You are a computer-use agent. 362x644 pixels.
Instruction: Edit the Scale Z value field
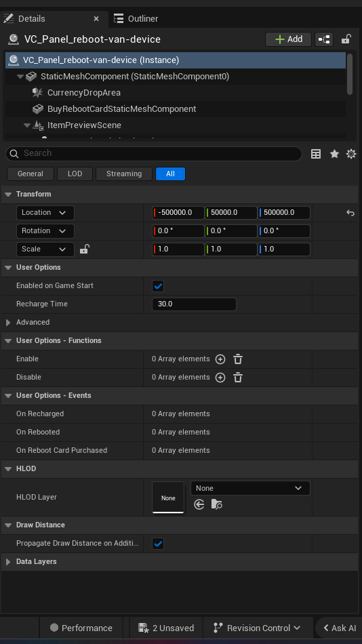[284, 249]
